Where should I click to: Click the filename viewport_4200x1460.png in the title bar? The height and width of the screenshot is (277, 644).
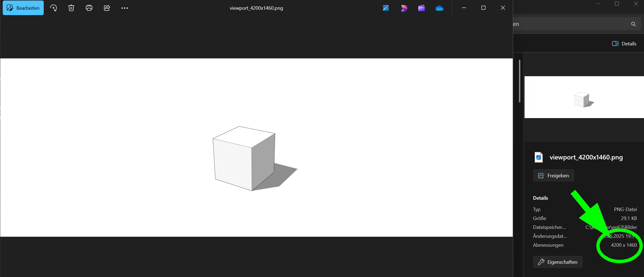click(x=256, y=8)
